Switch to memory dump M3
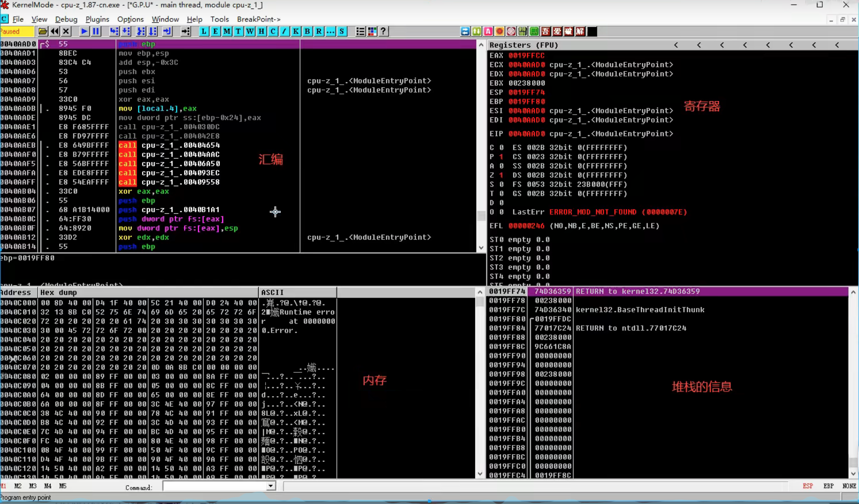This screenshot has width=859, height=504. [x=33, y=486]
